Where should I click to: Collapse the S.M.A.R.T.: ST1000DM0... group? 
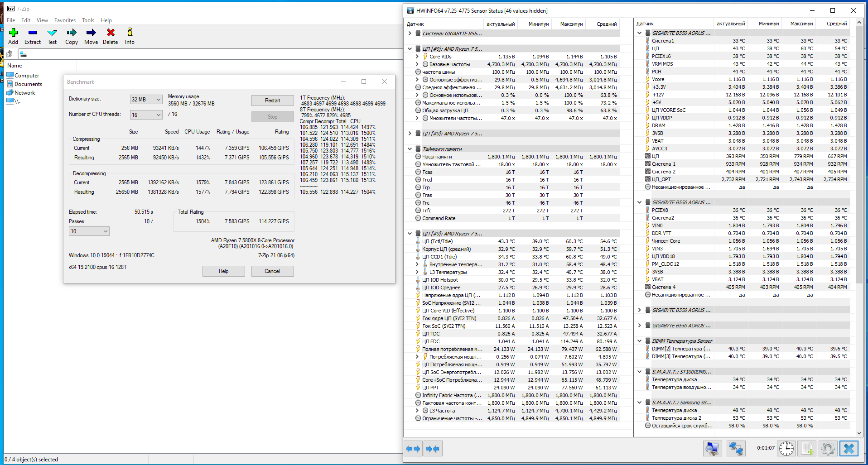[x=639, y=372]
